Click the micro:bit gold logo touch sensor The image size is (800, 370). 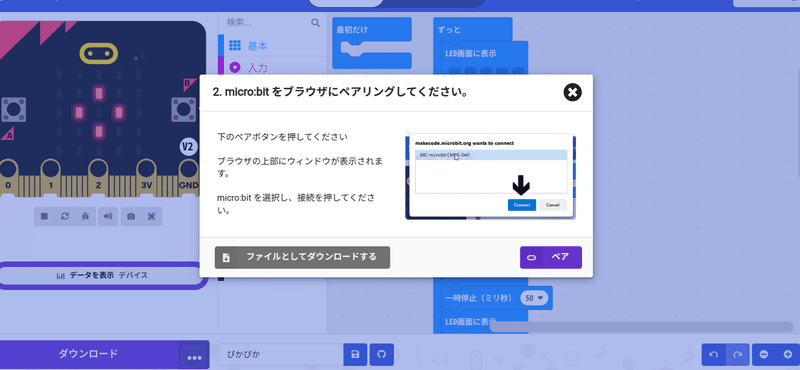(98, 53)
